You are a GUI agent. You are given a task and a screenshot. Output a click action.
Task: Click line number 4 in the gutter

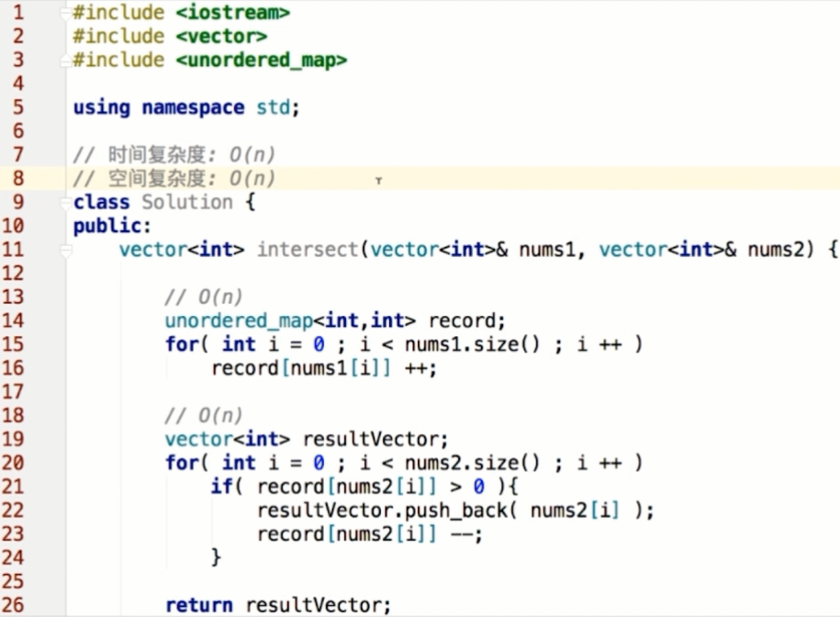(17, 83)
